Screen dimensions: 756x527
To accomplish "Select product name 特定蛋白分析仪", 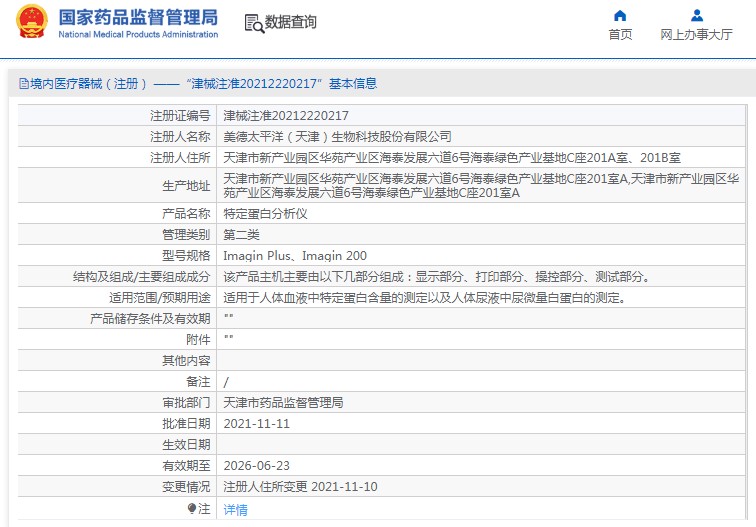I will 265,214.
